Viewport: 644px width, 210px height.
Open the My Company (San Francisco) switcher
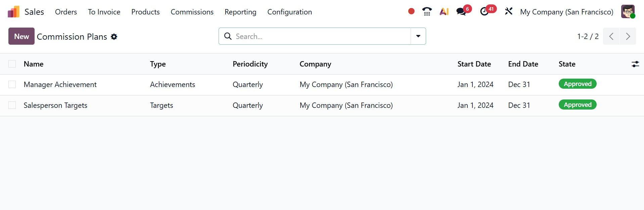click(x=566, y=12)
